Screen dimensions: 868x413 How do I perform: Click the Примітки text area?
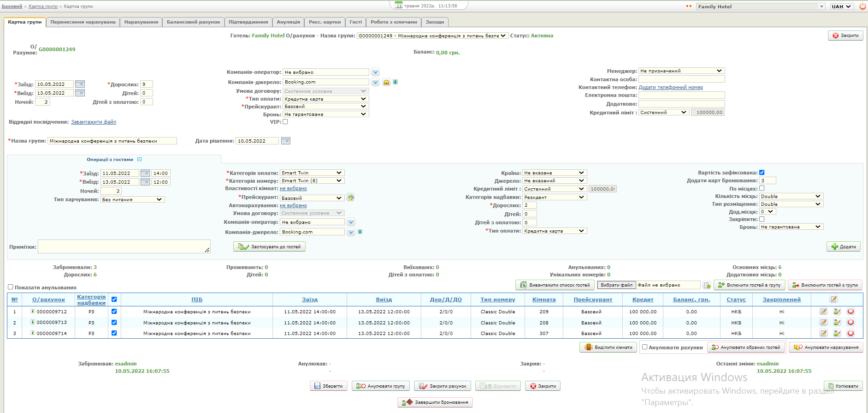(124, 246)
